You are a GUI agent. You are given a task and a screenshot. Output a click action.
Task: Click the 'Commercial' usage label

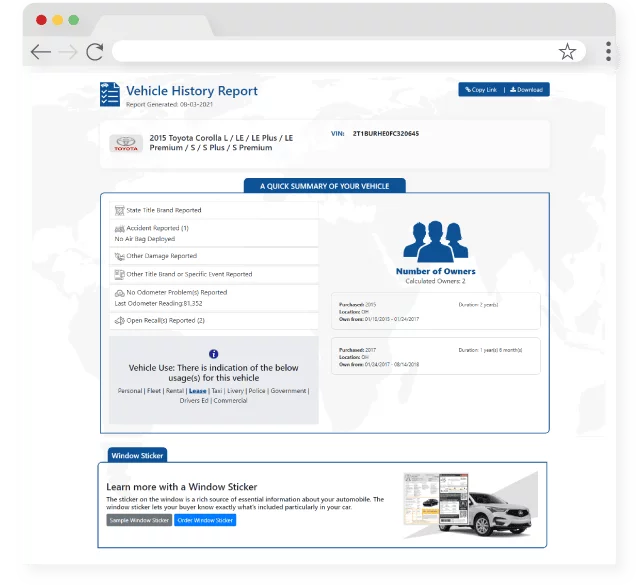(230, 401)
